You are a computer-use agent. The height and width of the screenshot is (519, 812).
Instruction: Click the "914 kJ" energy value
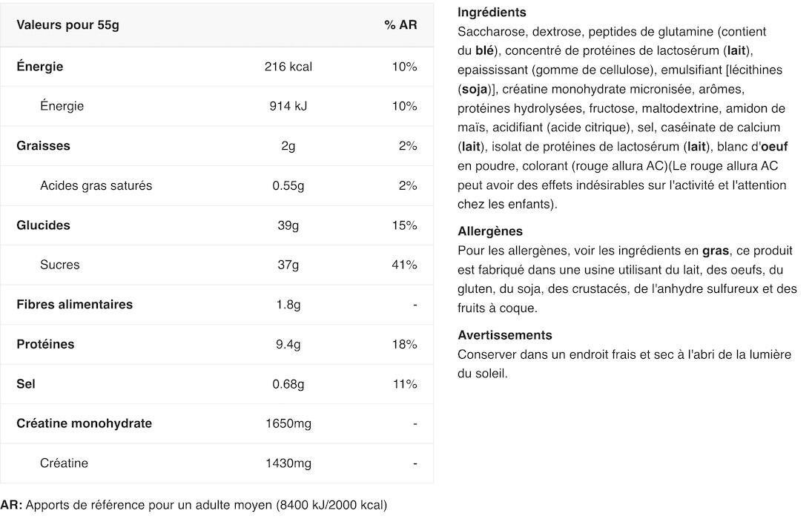(288, 106)
